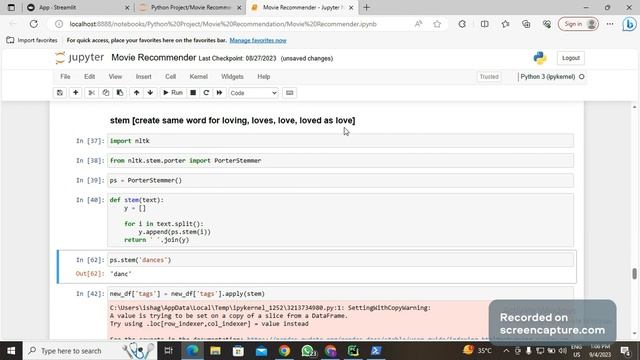Paste cells below icon
Screen dimensions: 640x360
pos(120,93)
